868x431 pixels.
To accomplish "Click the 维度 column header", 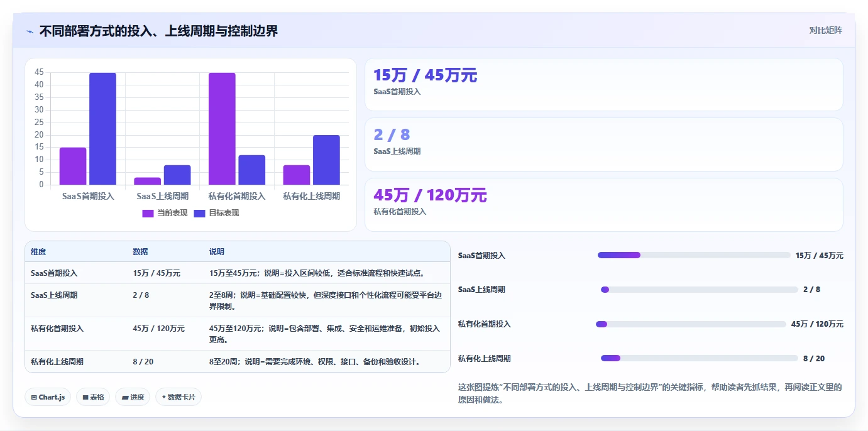I will coord(38,251).
